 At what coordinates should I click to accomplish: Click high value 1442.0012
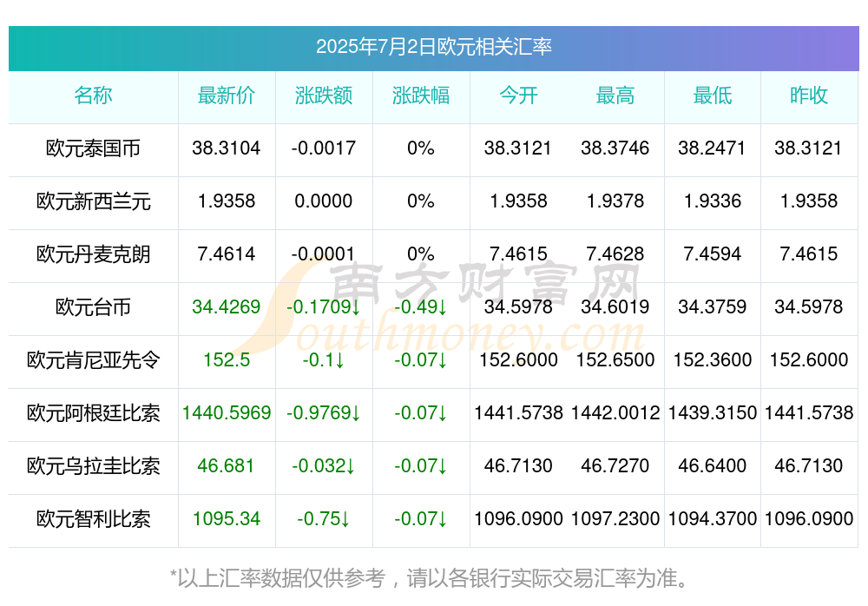[615, 412]
